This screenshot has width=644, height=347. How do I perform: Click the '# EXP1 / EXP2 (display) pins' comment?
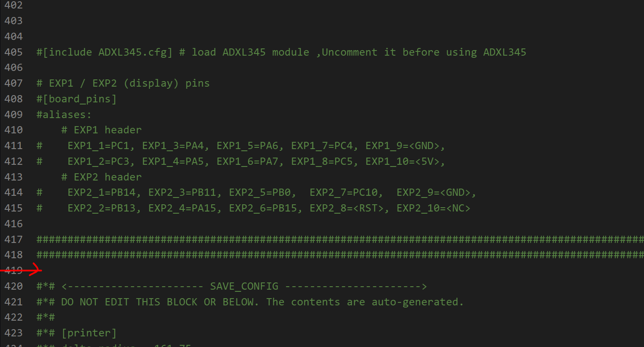click(x=123, y=83)
